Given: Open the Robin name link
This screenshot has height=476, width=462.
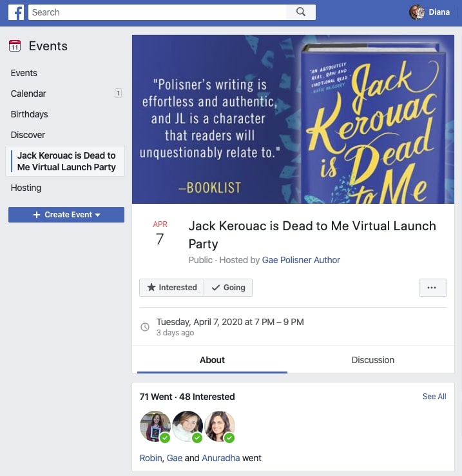Looking at the screenshot, I should click(151, 458).
